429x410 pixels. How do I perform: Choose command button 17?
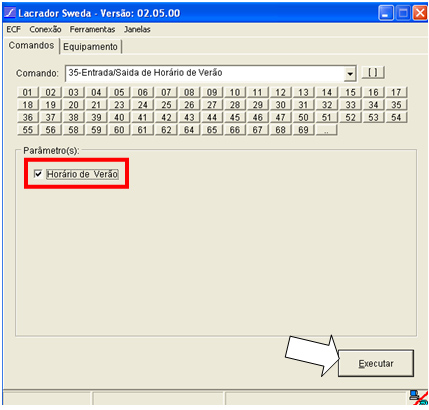396,92
